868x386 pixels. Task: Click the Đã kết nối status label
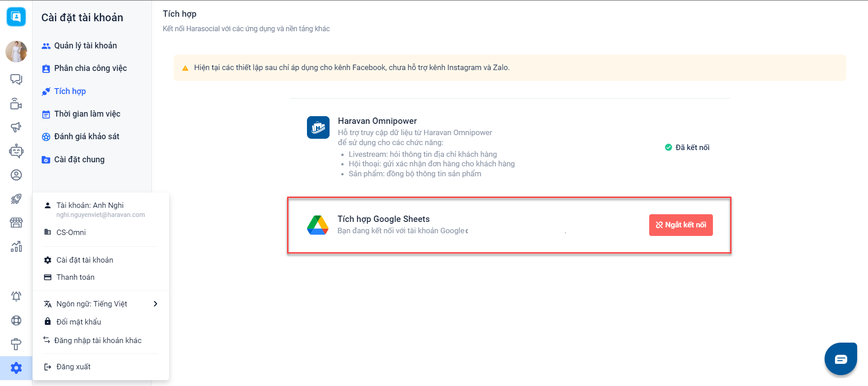(687, 147)
